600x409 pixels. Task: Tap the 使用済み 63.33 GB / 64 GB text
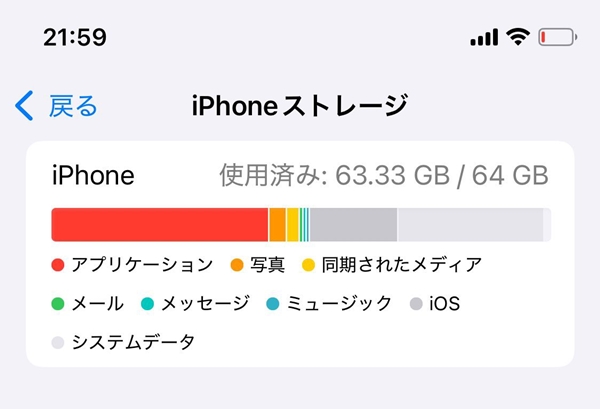point(384,176)
